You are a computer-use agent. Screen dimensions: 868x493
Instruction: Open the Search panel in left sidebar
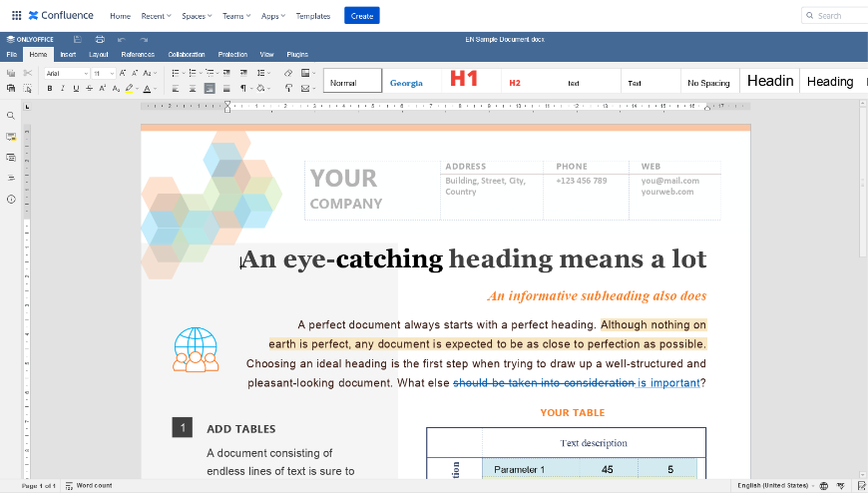coord(11,116)
